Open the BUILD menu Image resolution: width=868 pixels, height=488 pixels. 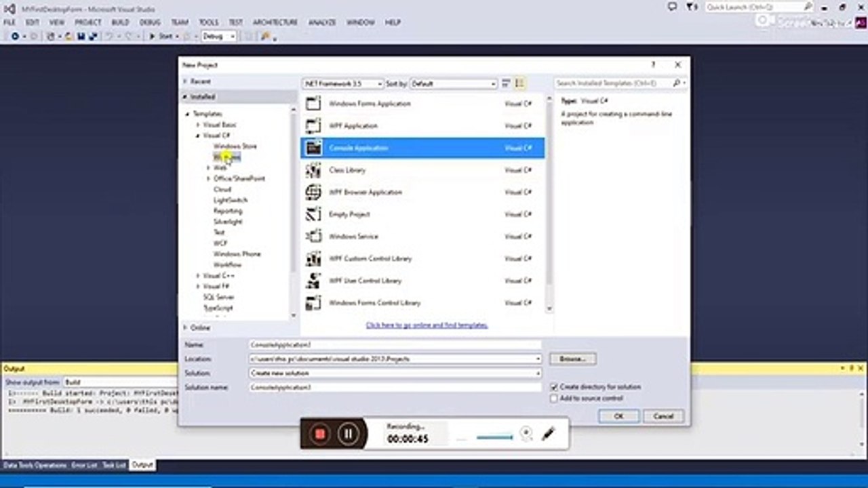pyautogui.click(x=120, y=22)
